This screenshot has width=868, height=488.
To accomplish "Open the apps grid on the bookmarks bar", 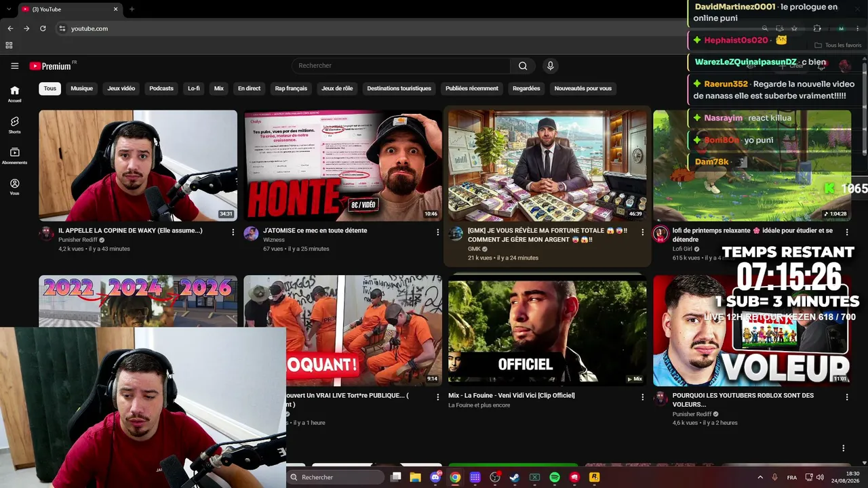I will [x=9, y=45].
